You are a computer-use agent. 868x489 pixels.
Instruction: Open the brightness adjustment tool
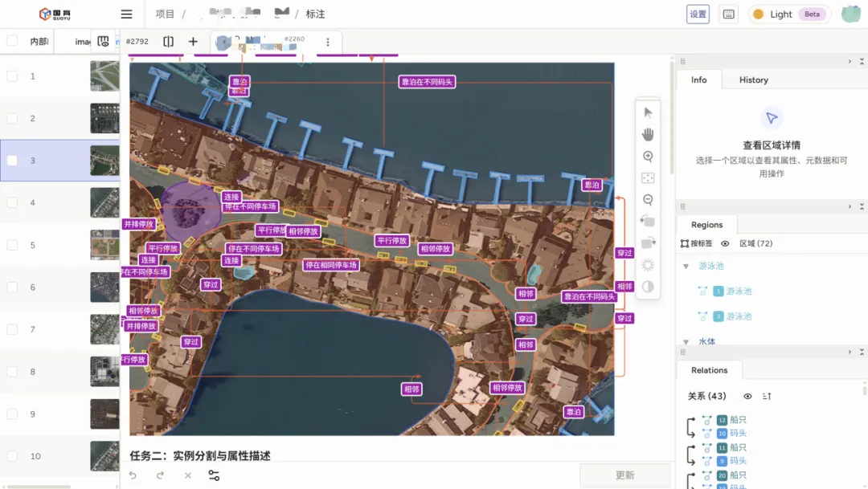click(648, 265)
